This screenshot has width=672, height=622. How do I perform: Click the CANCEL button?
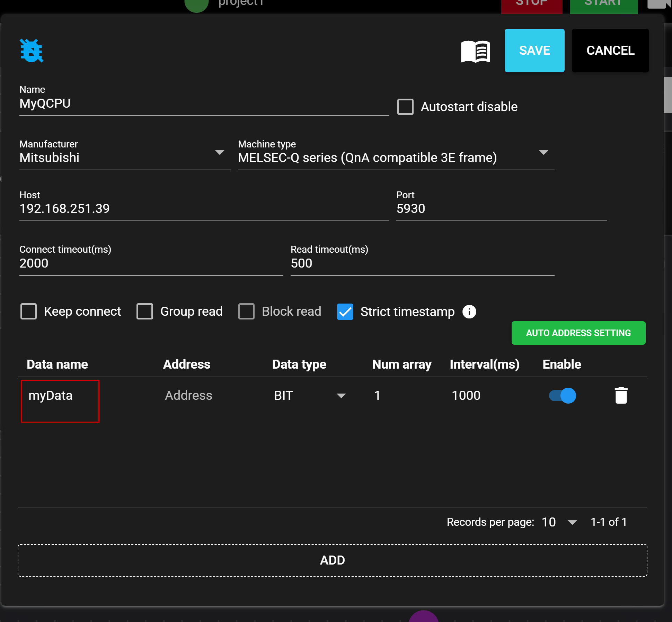point(610,51)
